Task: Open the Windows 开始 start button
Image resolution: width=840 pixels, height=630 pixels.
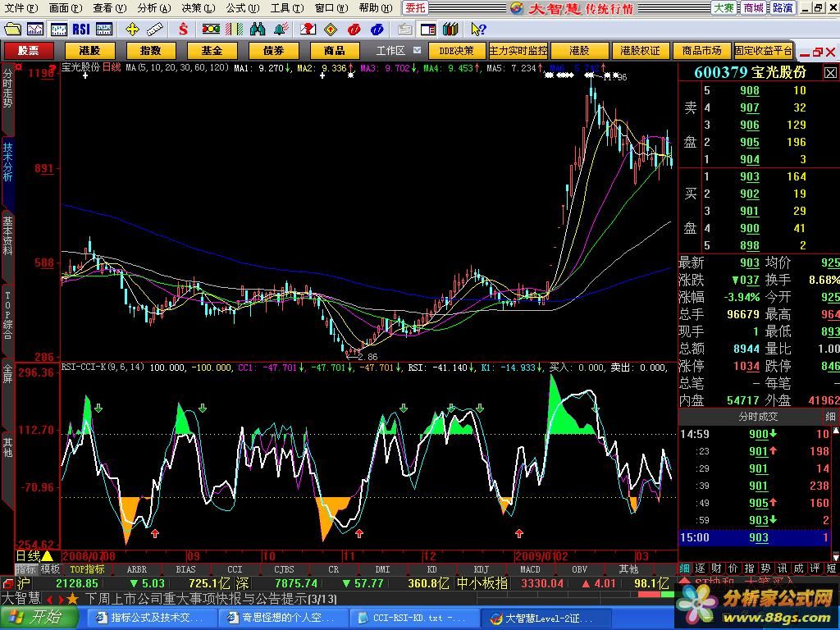Action: click(38, 618)
